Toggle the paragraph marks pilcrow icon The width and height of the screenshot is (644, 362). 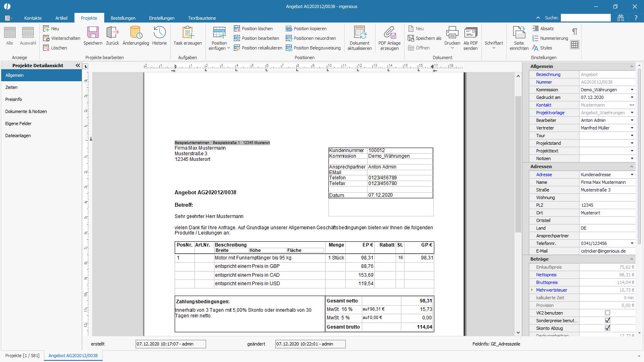575,32
